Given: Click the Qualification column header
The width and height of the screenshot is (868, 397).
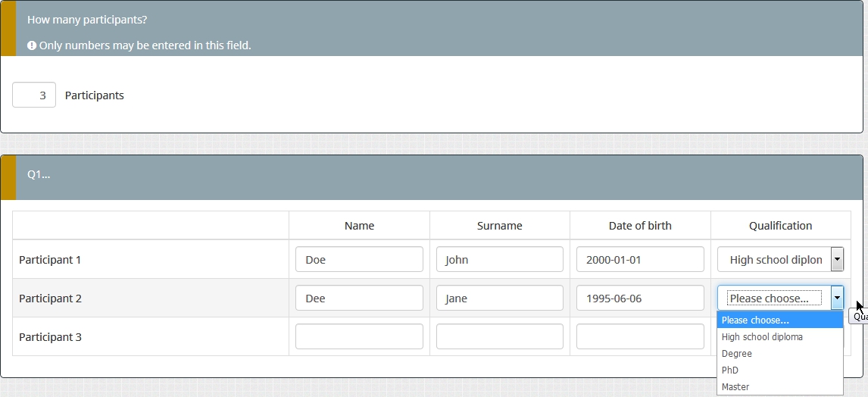Looking at the screenshot, I should point(780,226).
